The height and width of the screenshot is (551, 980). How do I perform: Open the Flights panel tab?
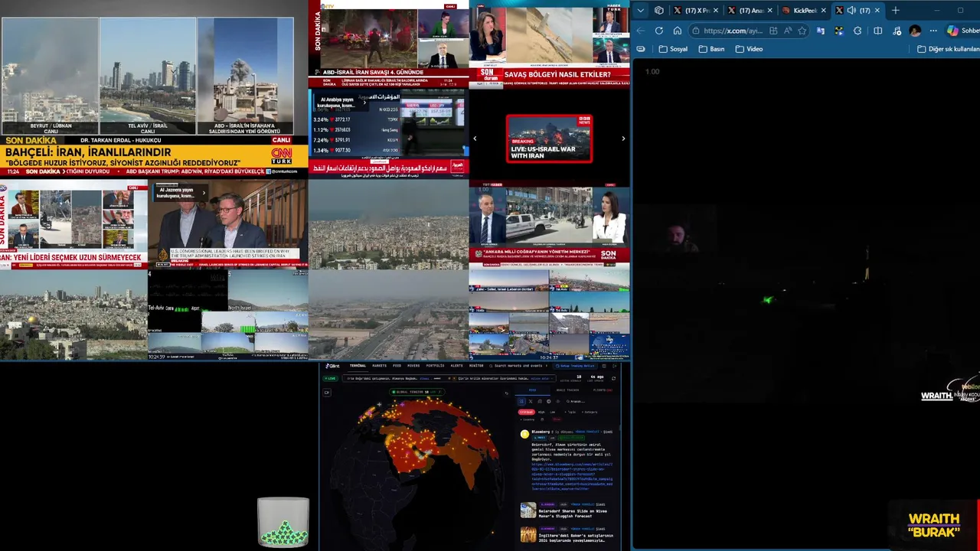[603, 390]
